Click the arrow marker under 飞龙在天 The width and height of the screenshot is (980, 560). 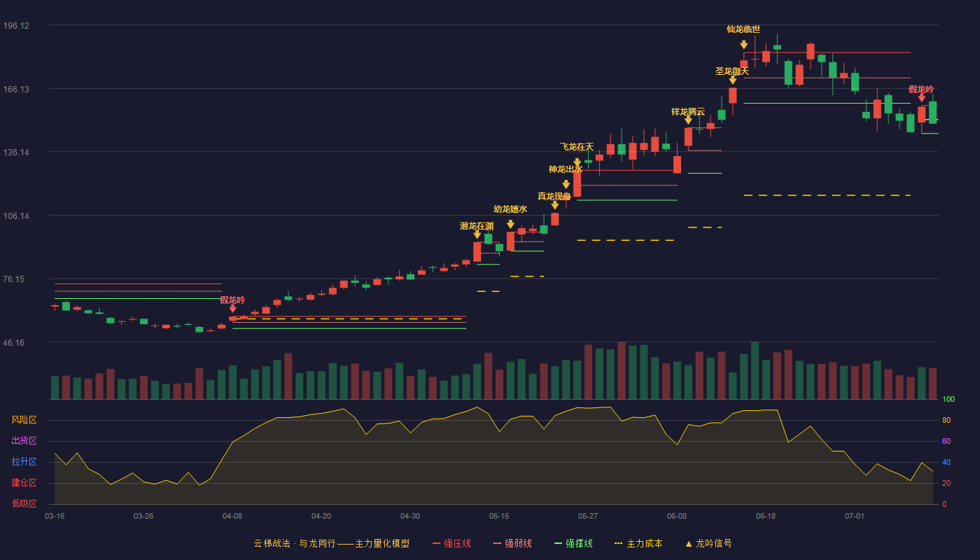coord(577,162)
